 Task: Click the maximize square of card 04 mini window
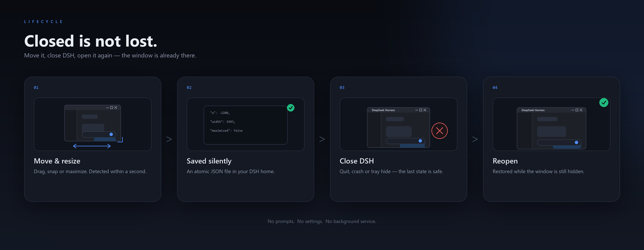pyautogui.click(x=577, y=110)
